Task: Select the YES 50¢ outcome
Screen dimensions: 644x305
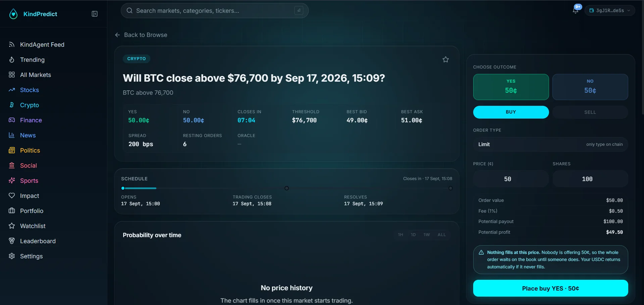Action: [511, 87]
